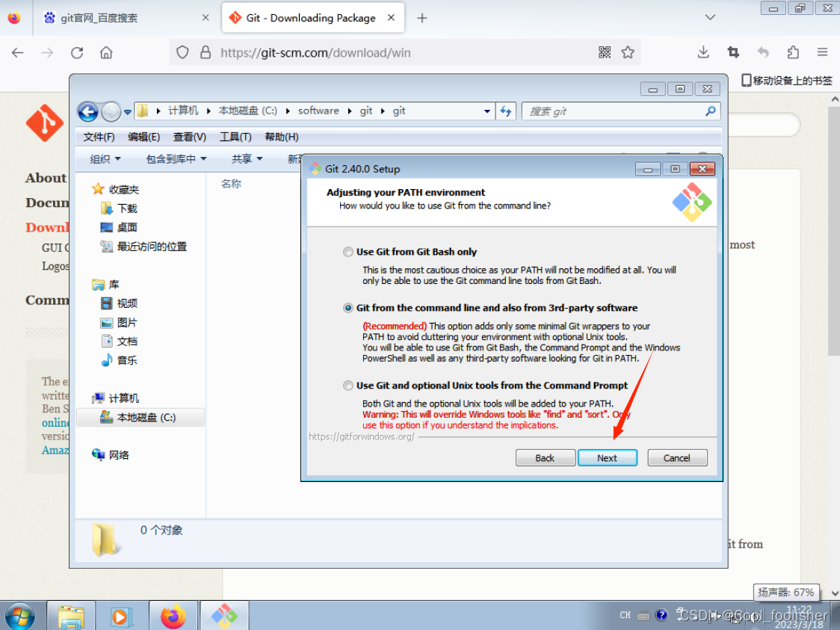Open Firefox application hamburger menu
Viewport: 840px width, 630px height.
(x=822, y=52)
